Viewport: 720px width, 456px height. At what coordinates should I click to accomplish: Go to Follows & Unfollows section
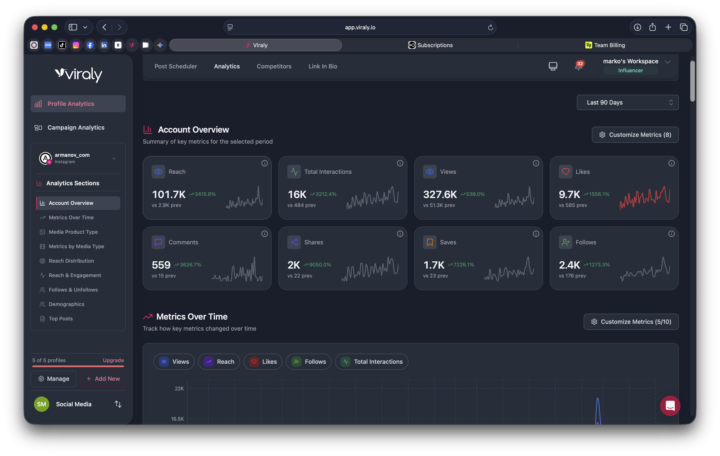[x=78, y=290]
